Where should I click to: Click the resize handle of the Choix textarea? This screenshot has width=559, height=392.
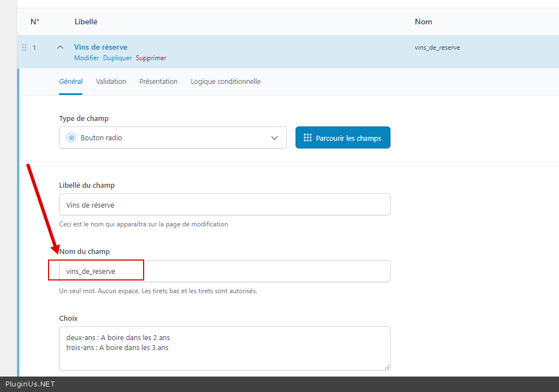point(387,367)
